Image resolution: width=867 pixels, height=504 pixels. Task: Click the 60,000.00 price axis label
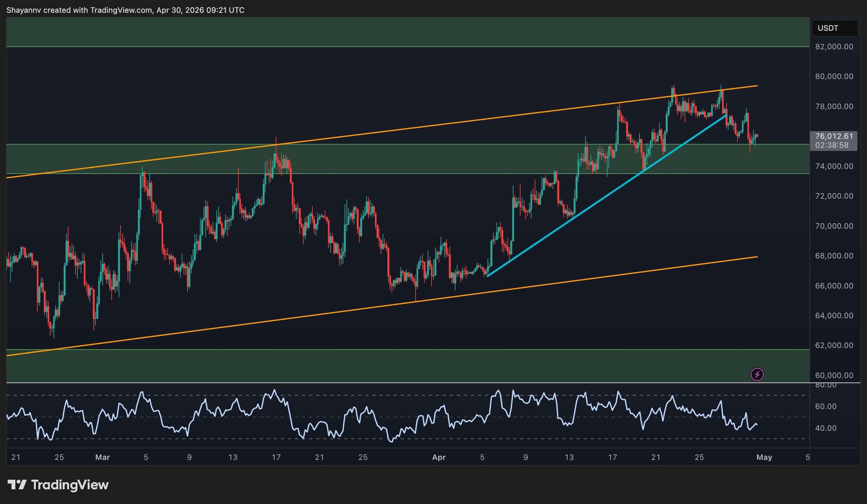[834, 375]
